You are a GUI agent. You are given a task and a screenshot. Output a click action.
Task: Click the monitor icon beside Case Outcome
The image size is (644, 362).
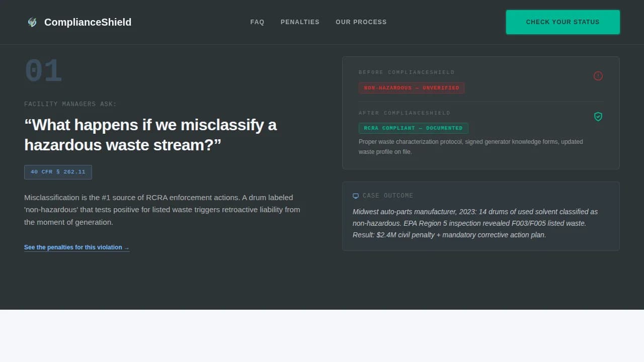(x=356, y=196)
